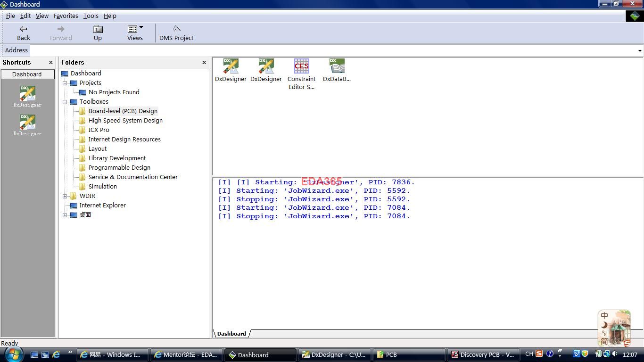644x362 pixels.
Task: Select the first DxDesigner icon in content pane
Action: click(x=231, y=71)
